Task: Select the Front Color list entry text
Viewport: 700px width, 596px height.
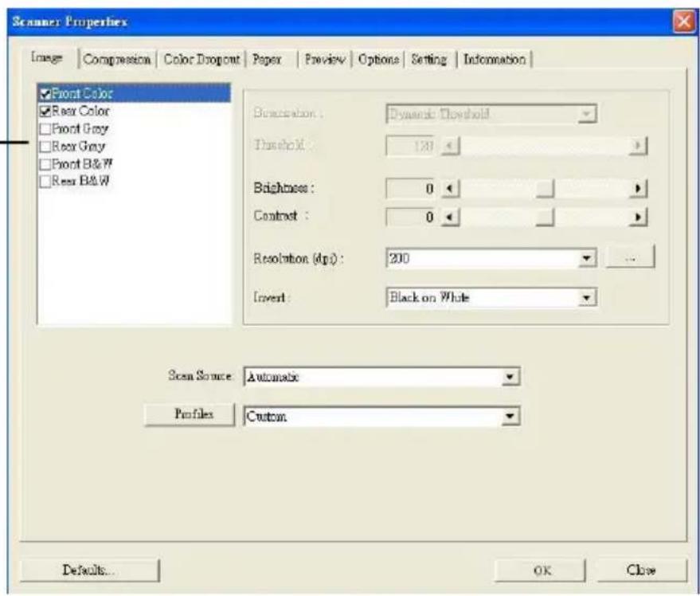Action: coord(82,93)
